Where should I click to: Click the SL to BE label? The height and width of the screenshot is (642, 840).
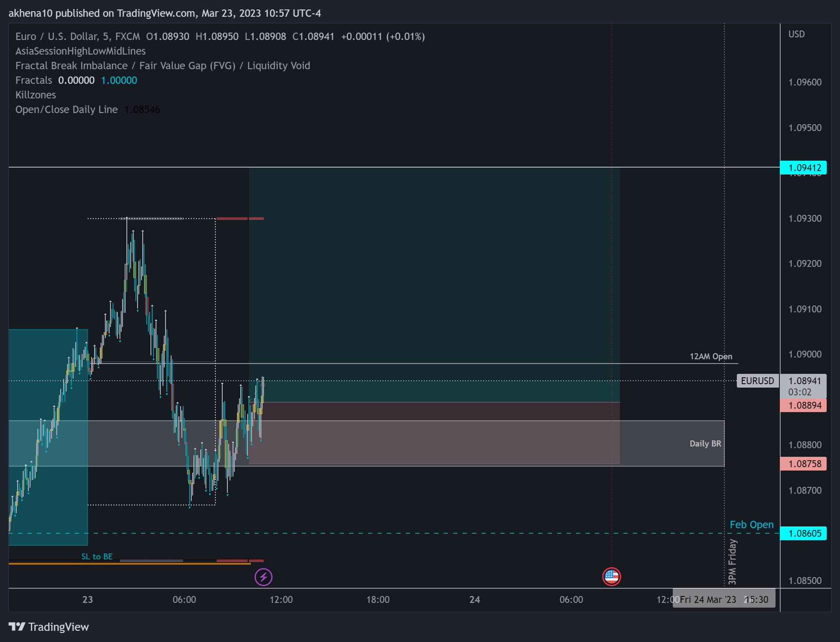(97, 556)
